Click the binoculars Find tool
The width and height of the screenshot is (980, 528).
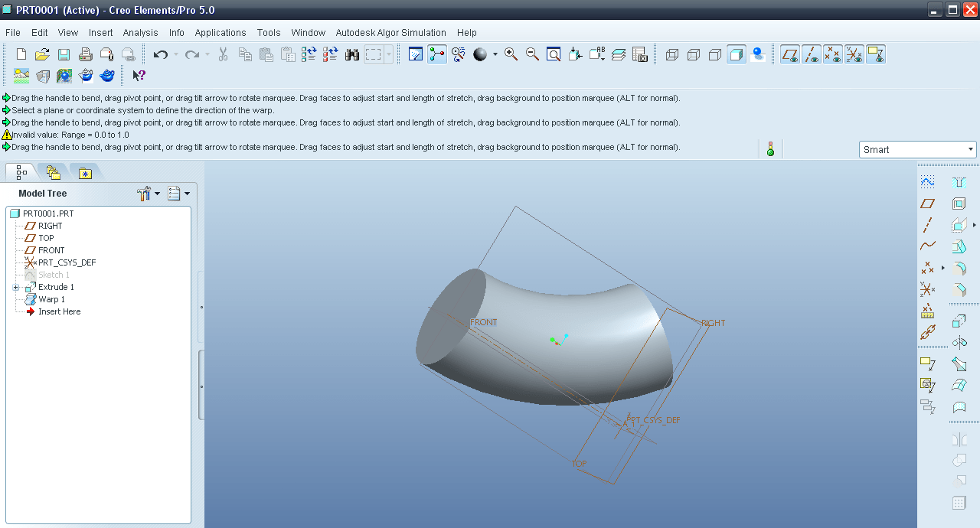pyautogui.click(x=352, y=54)
